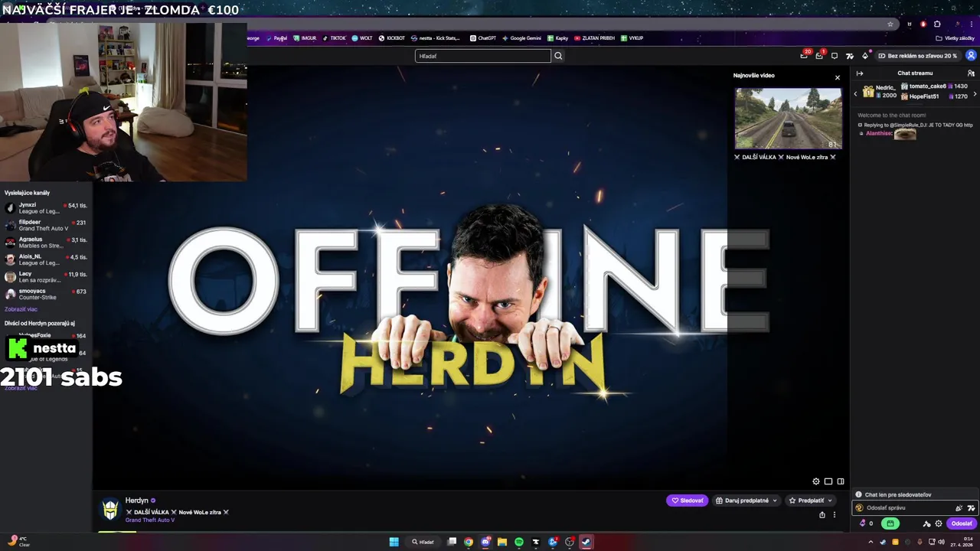Click the share icon under the player
980x551 pixels.
[822, 515]
